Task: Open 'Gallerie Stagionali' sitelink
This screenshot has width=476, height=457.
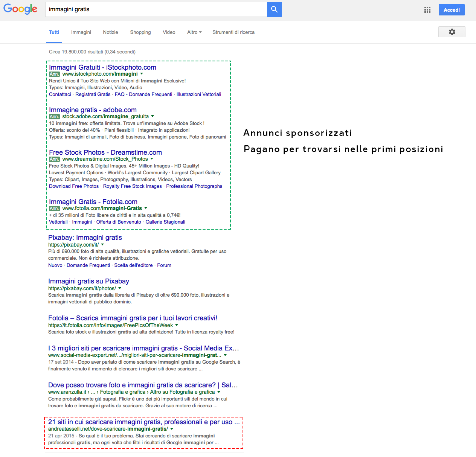Action: point(165,222)
